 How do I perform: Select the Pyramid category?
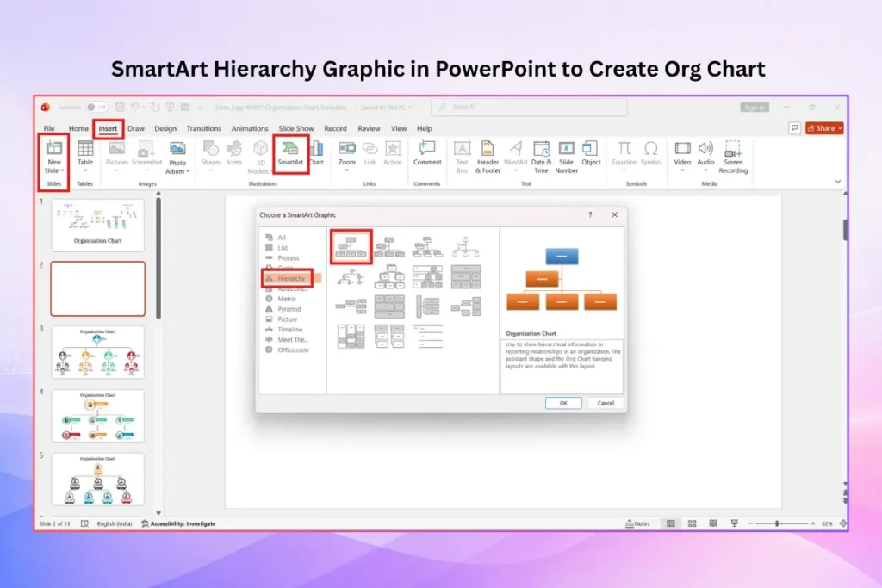click(289, 309)
